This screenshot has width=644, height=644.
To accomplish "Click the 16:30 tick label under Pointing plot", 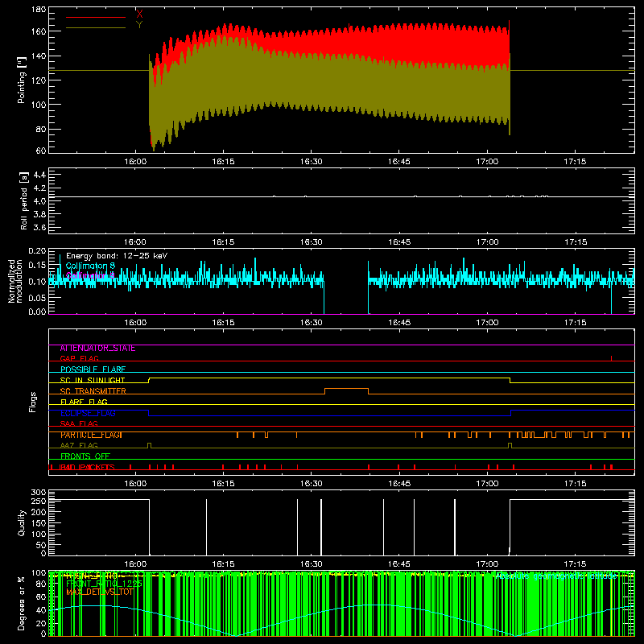I will (x=311, y=162).
